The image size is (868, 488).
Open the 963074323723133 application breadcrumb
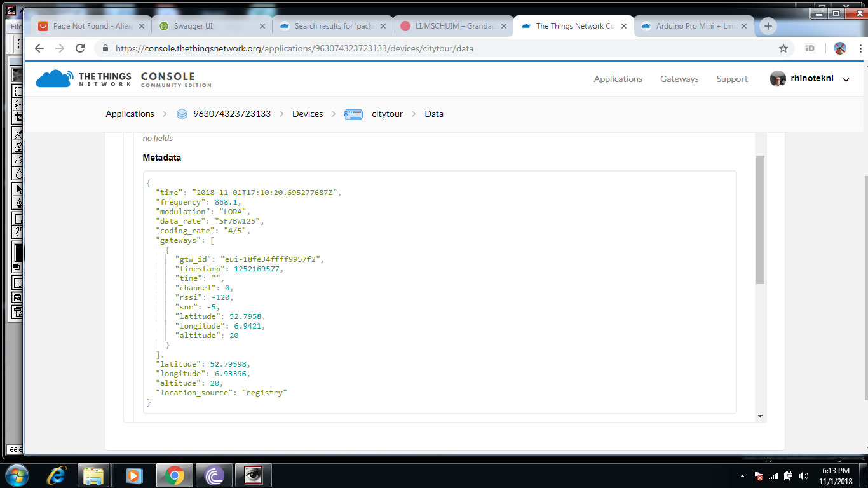(x=232, y=114)
